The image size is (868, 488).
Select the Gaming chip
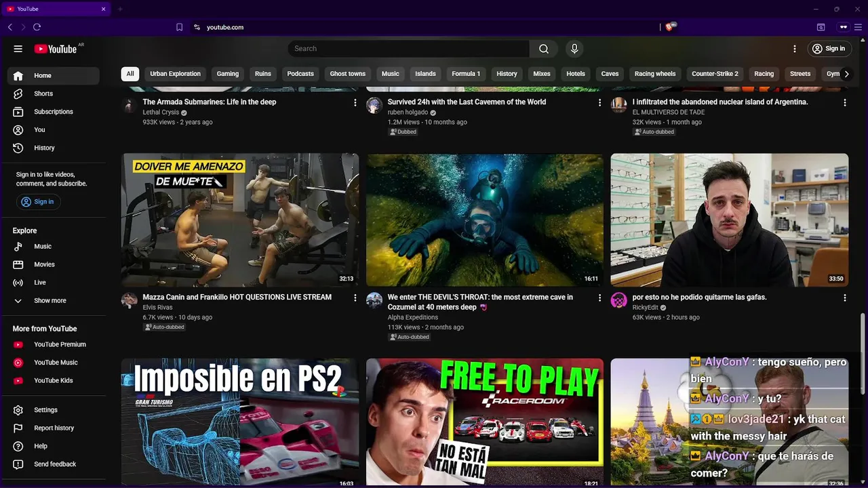(x=228, y=74)
